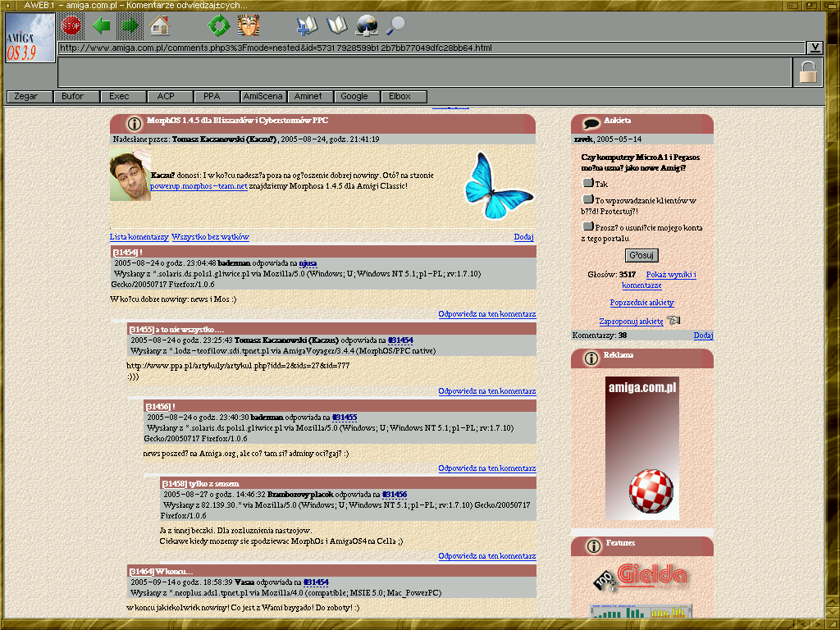The height and width of the screenshot is (630, 840).
Task: Open the hotlist open-book icon
Action: pyautogui.click(x=336, y=25)
